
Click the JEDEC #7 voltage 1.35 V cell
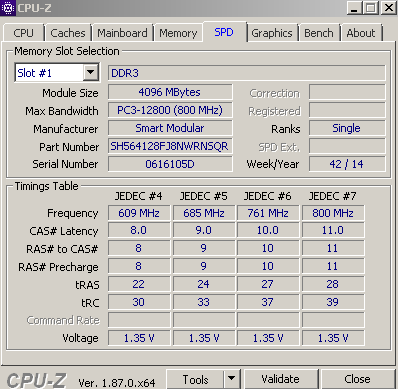[333, 338]
